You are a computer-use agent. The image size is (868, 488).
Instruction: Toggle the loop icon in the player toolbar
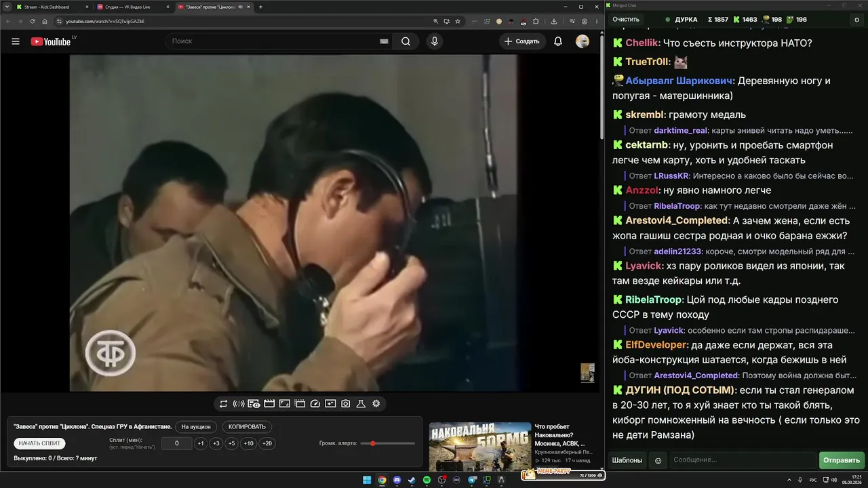[x=223, y=404]
